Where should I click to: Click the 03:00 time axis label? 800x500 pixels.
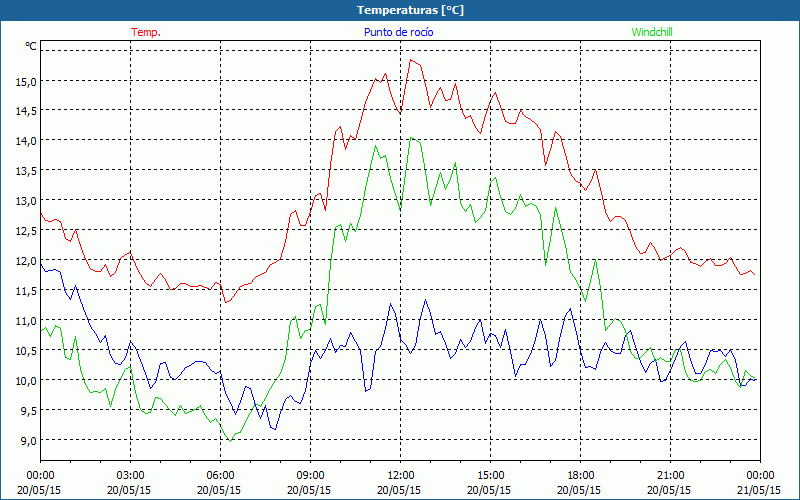(x=131, y=476)
